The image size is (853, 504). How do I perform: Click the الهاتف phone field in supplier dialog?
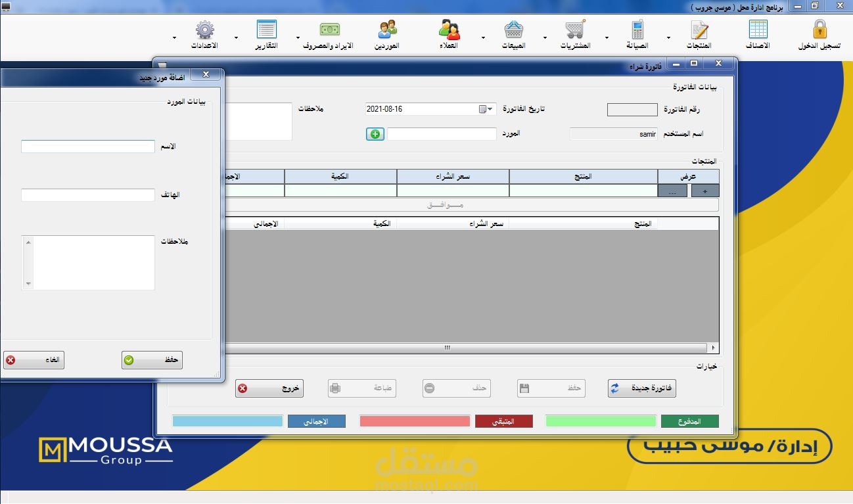pyautogui.click(x=88, y=195)
